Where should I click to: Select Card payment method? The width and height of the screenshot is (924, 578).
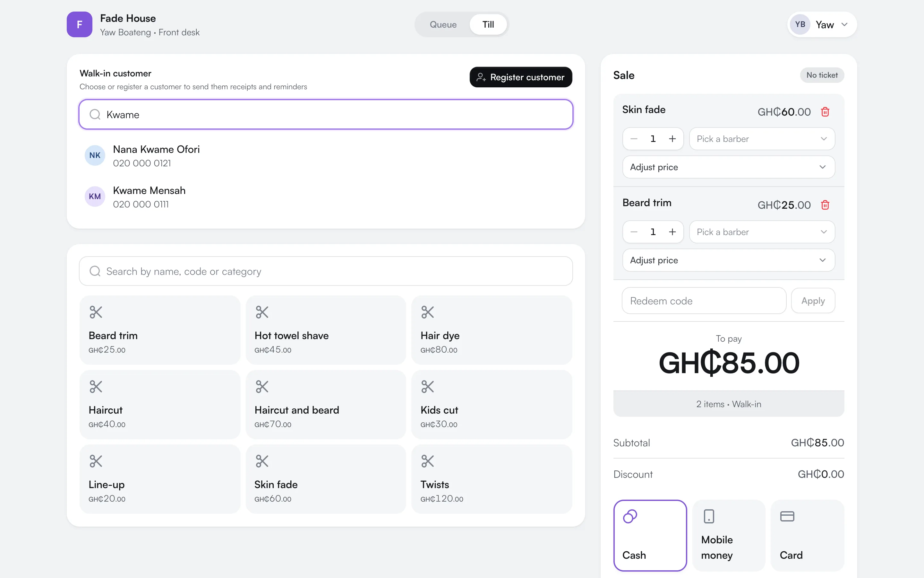[x=807, y=535]
